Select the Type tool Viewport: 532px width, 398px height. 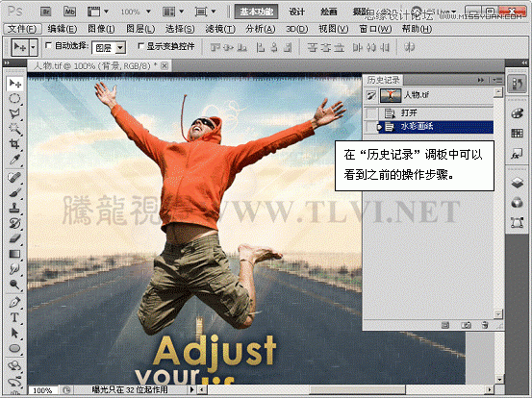(x=15, y=317)
